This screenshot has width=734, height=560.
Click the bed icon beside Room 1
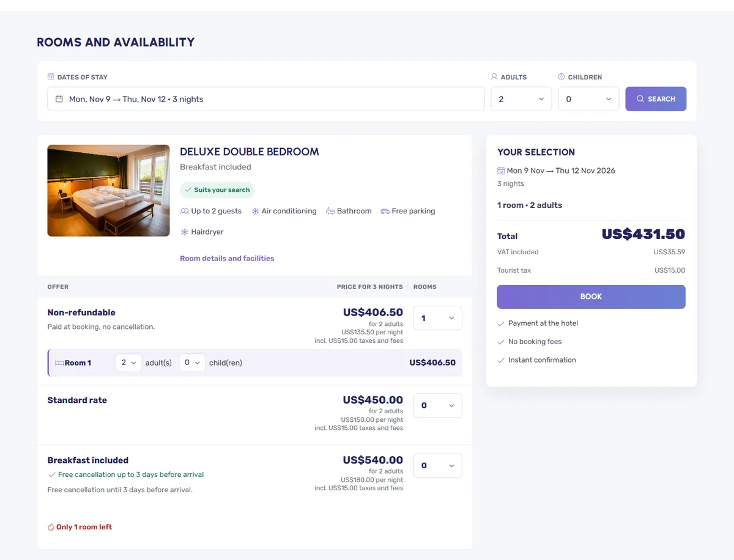(59, 363)
